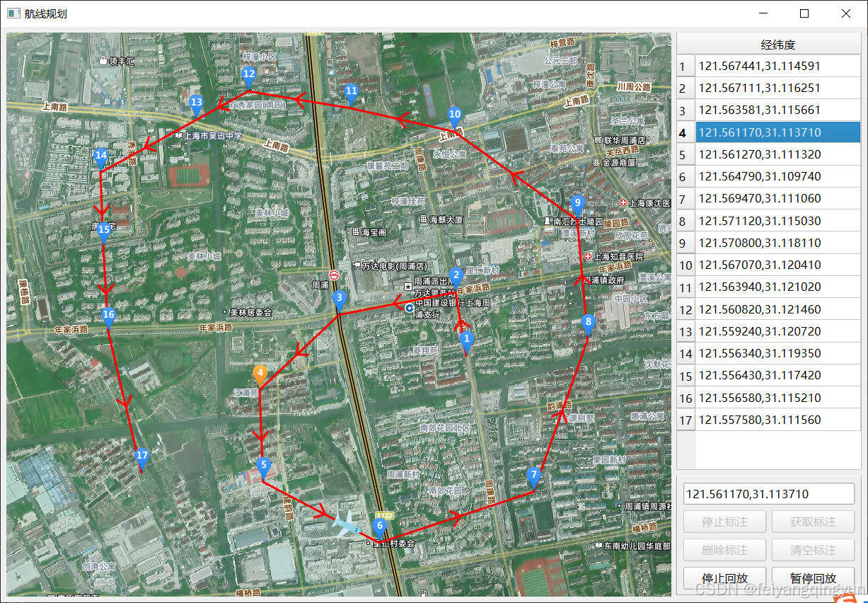Click the 上海知音医院 hospital icon

589,255
